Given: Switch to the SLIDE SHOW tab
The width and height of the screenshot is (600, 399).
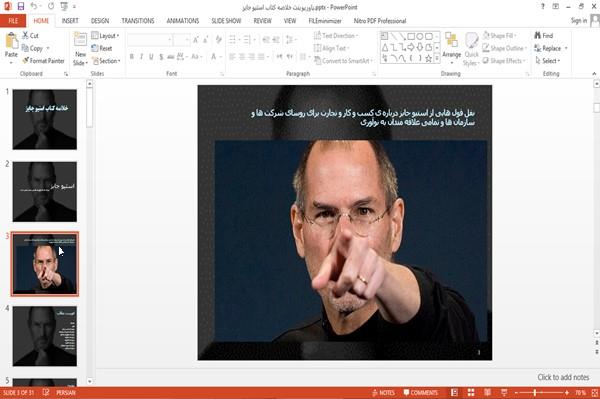Looking at the screenshot, I should pyautogui.click(x=226, y=21).
